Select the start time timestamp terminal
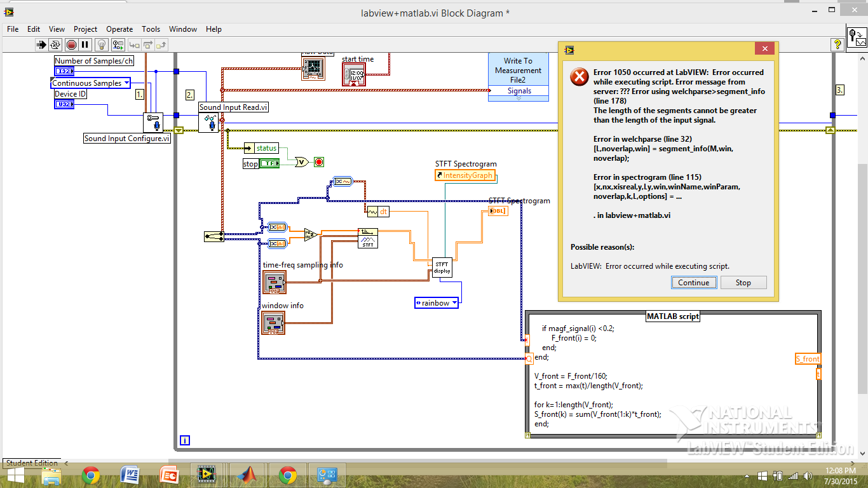 tap(354, 75)
